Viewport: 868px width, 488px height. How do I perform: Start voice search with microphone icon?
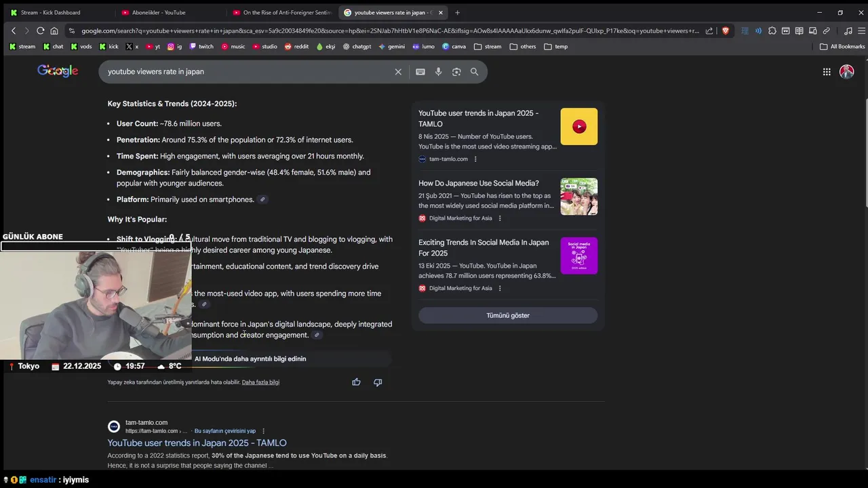point(439,72)
